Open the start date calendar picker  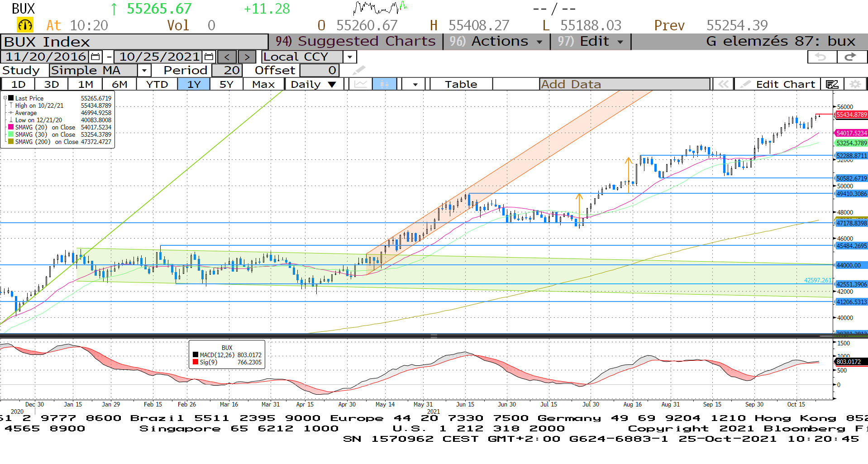(x=95, y=57)
